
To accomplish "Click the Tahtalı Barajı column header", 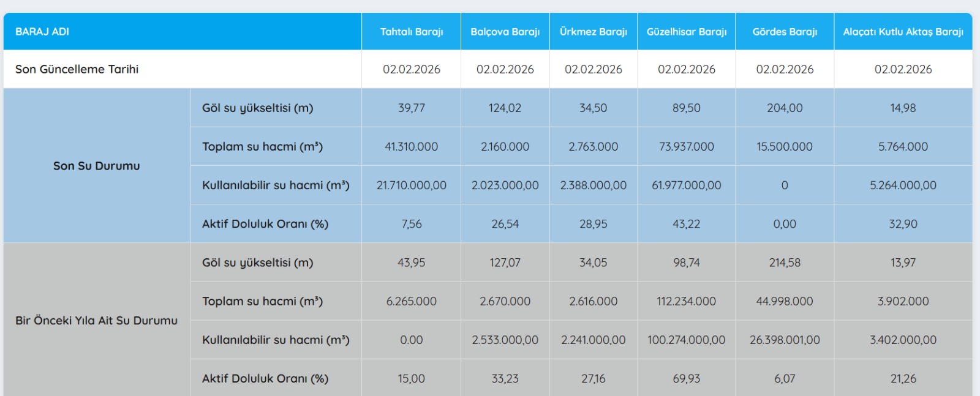I will (x=411, y=32).
